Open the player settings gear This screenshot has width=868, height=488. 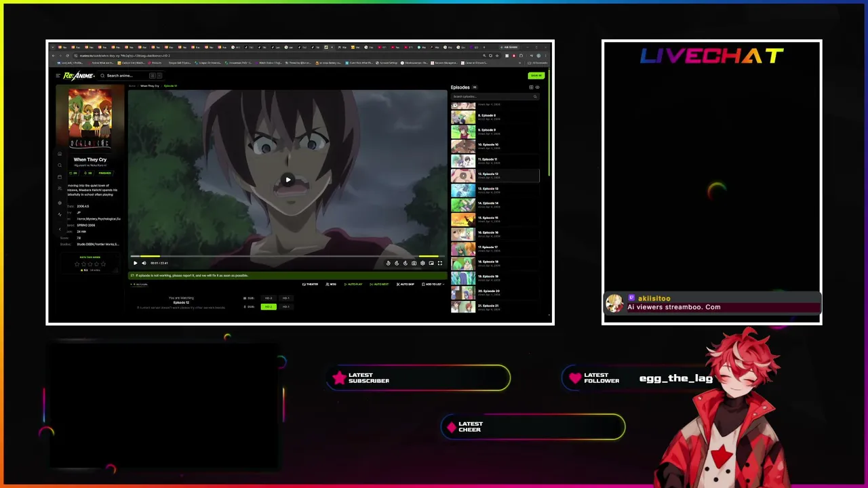click(422, 263)
